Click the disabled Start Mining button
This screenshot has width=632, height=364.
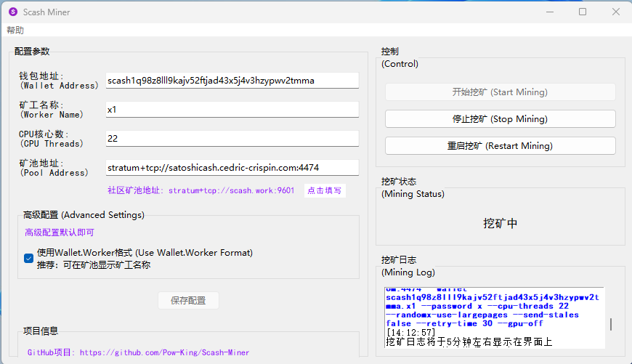coord(501,92)
